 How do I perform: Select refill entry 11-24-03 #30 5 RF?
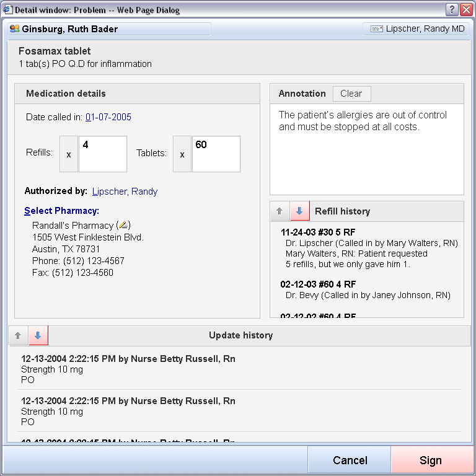point(318,232)
